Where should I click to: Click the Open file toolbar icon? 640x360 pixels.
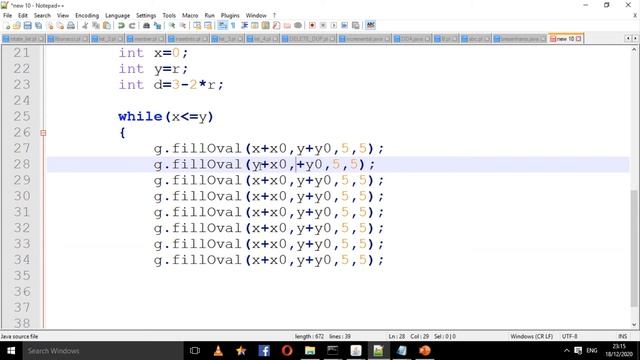[x=17, y=25]
